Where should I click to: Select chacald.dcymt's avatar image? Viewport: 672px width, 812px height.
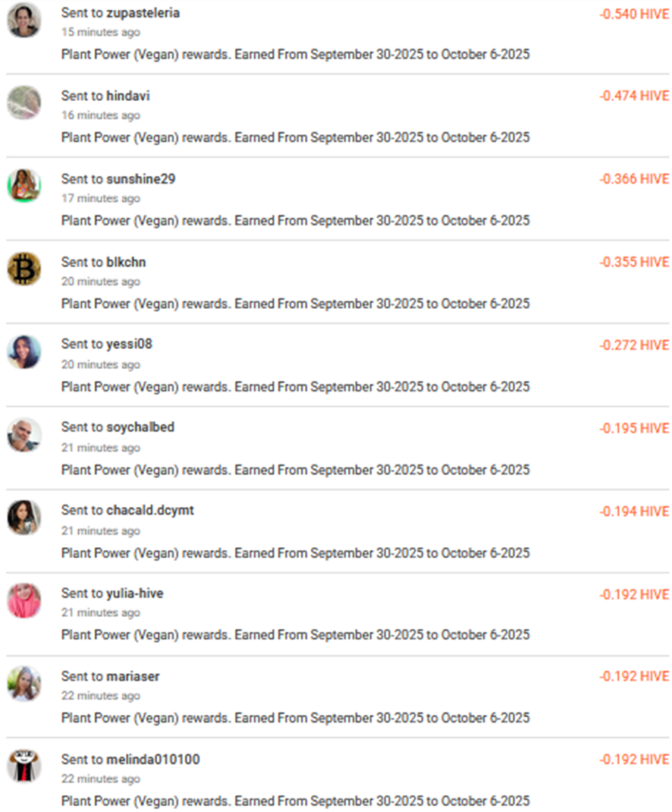click(24, 518)
